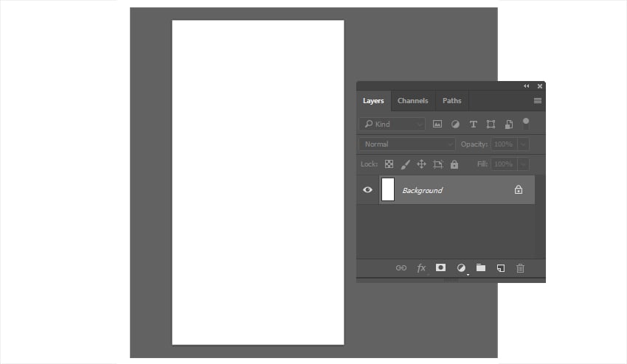Filter for shape layers
Viewport: 627px width, 364px height.
coord(491,125)
